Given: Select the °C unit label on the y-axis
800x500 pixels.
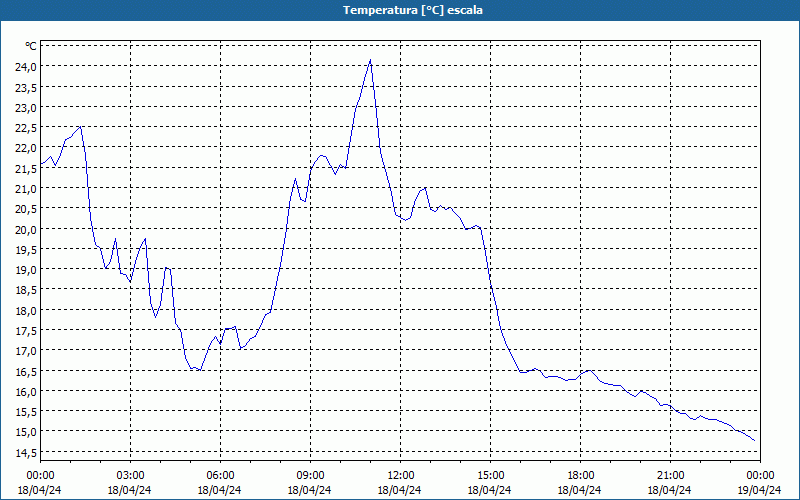Looking at the screenshot, I should coord(30,46).
